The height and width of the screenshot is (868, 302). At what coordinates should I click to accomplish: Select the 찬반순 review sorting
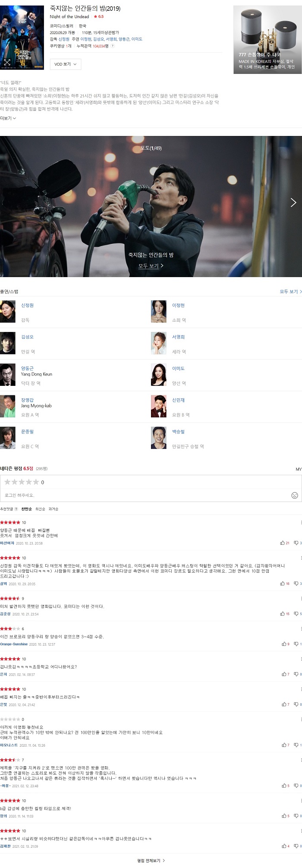coord(26,509)
